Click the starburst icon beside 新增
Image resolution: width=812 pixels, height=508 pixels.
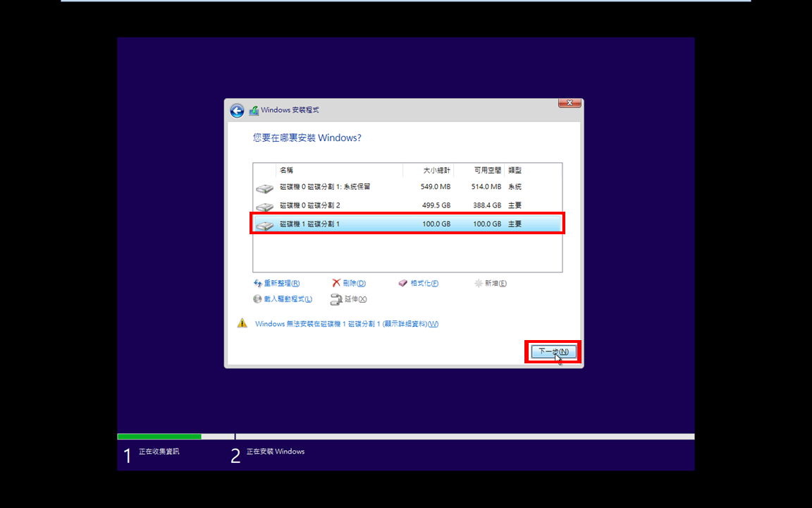tap(479, 284)
